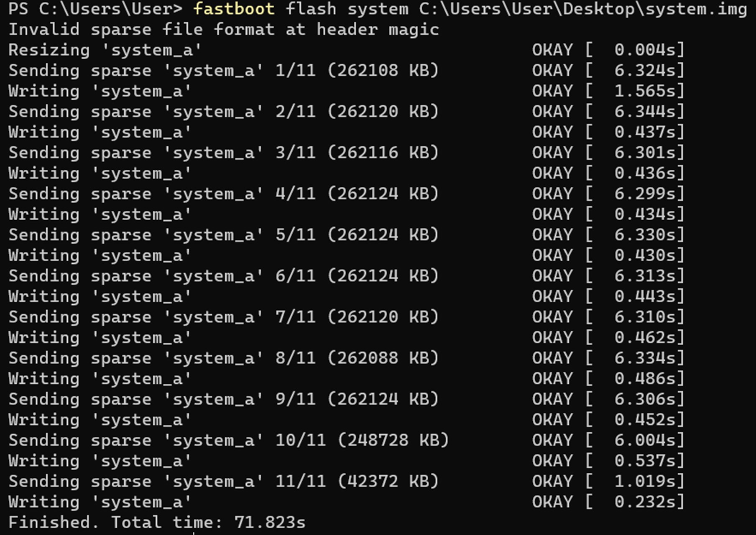Click the Sending sparse 10/11 line

[x=229, y=440]
